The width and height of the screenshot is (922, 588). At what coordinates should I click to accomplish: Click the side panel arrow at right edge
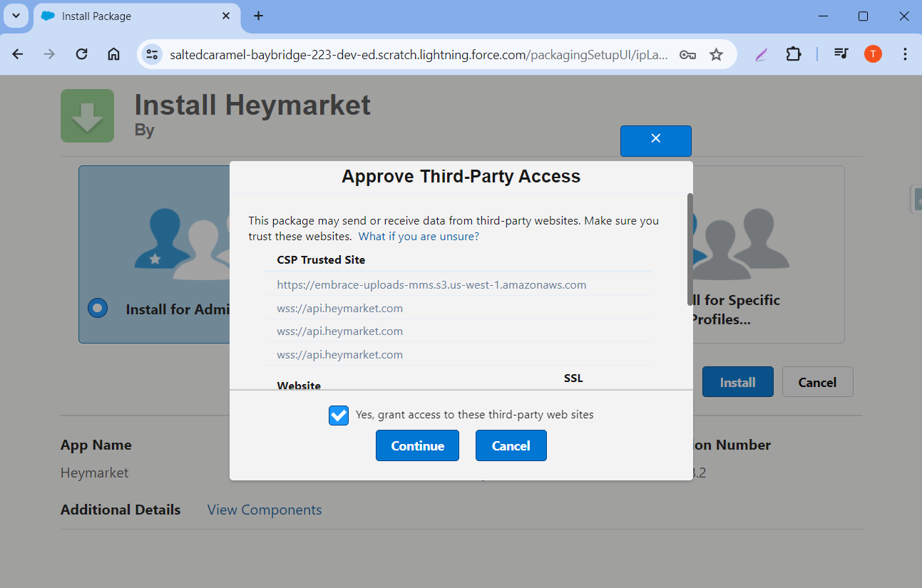point(917,199)
